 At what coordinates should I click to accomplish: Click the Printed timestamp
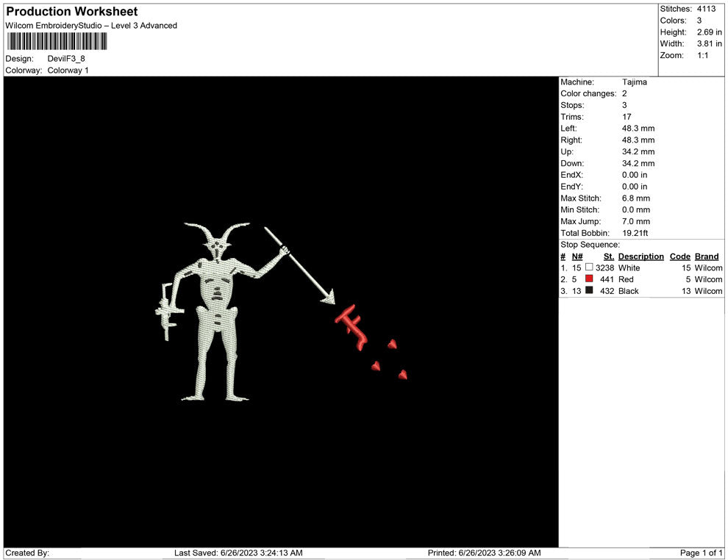pyautogui.click(x=485, y=553)
